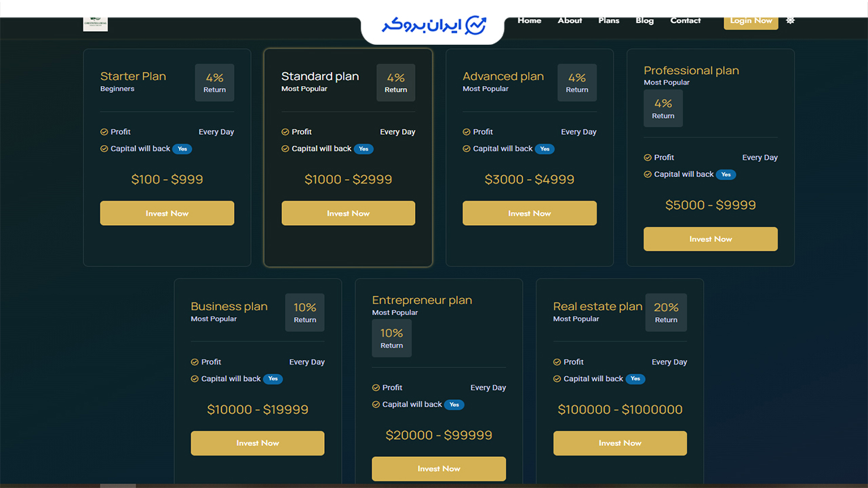Click Invest Now for the Advanced plan

(530, 213)
